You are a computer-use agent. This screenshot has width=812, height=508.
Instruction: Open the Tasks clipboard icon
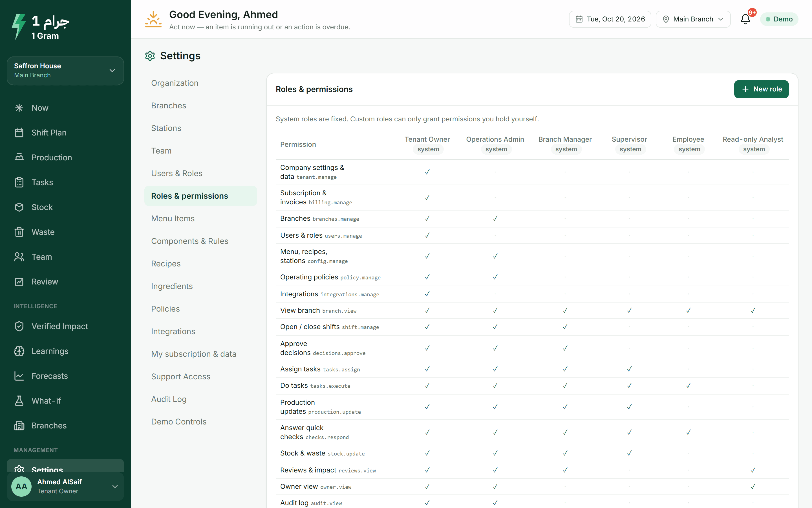[x=19, y=182]
